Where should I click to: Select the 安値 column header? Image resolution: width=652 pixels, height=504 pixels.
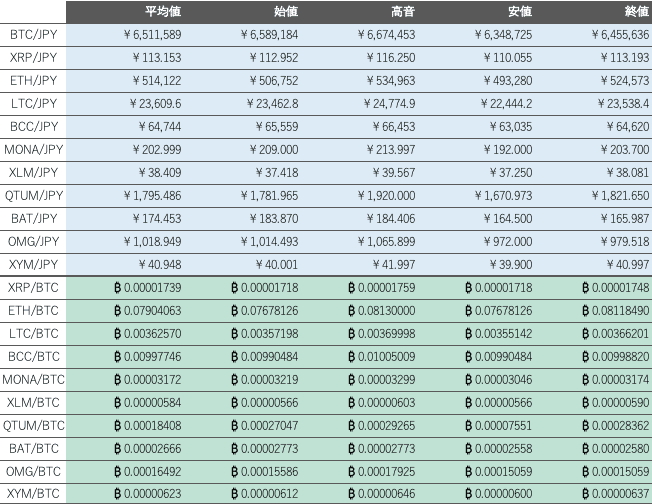click(520, 11)
